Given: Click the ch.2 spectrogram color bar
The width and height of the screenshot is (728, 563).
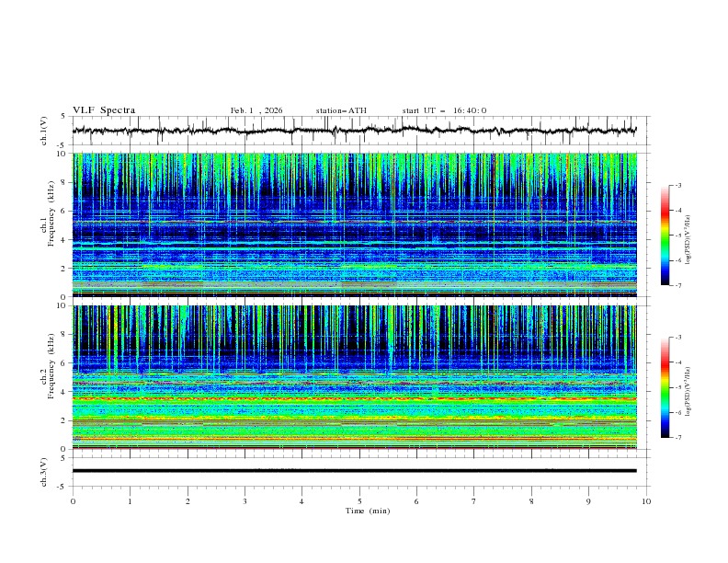Looking at the screenshot, I should pos(665,387).
